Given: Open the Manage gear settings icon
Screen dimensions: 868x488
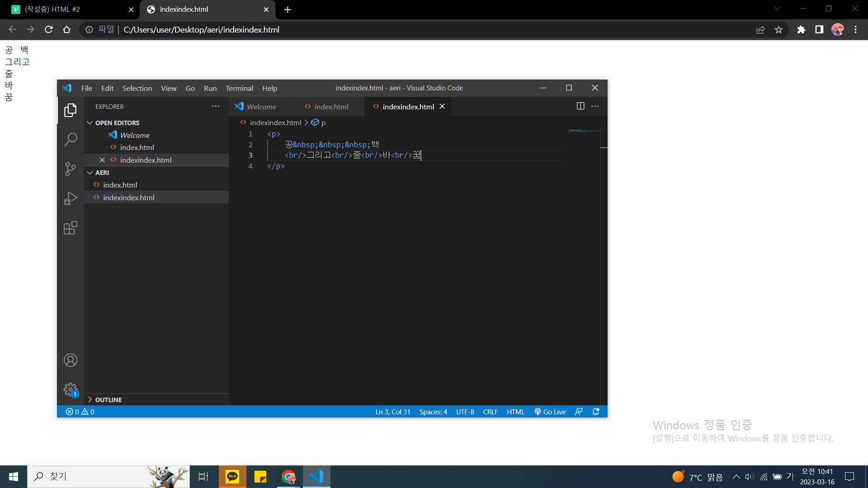Looking at the screenshot, I should click(71, 389).
